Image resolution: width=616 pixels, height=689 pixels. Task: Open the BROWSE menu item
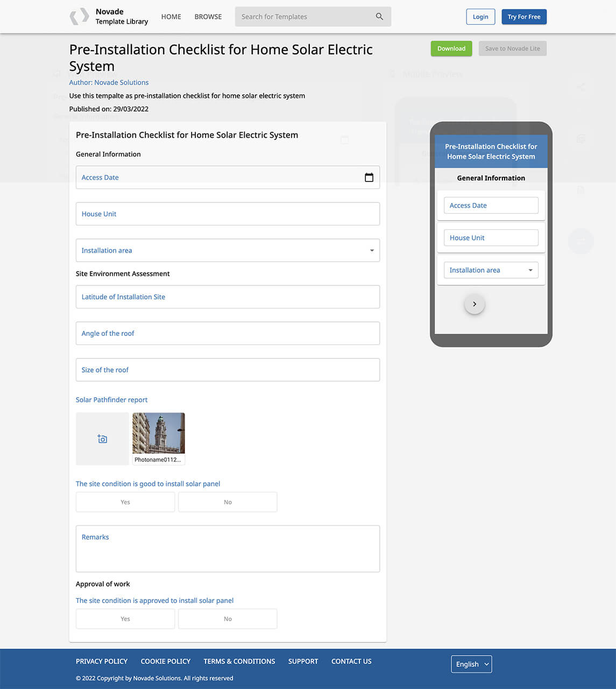pyautogui.click(x=208, y=17)
